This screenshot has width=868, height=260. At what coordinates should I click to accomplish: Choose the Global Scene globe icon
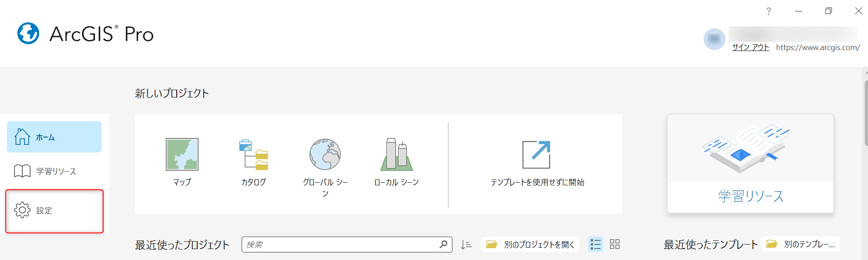tap(325, 154)
